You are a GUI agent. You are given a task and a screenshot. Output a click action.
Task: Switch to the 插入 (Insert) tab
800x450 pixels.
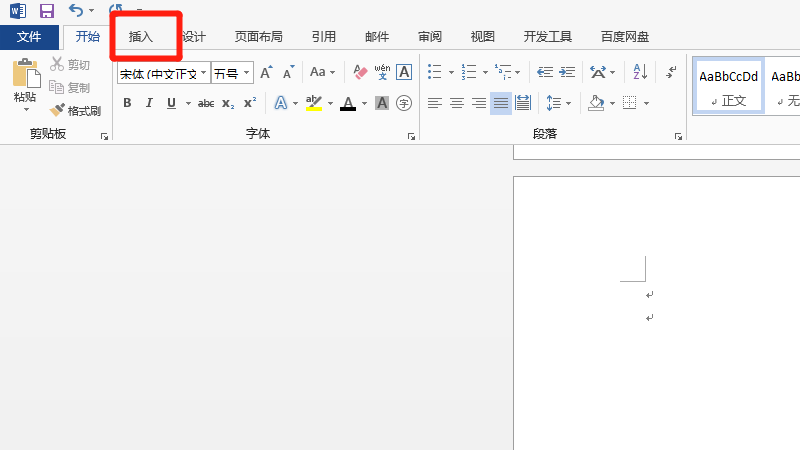(x=141, y=37)
